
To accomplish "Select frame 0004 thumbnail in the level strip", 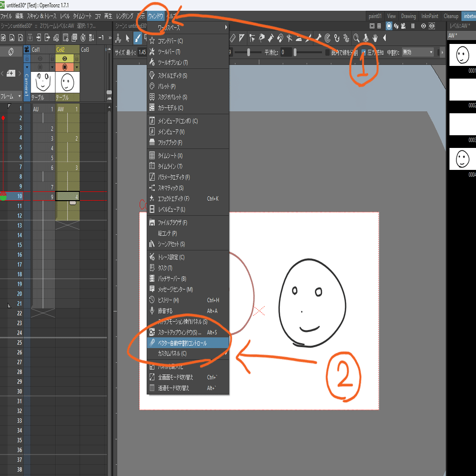I will (462, 159).
